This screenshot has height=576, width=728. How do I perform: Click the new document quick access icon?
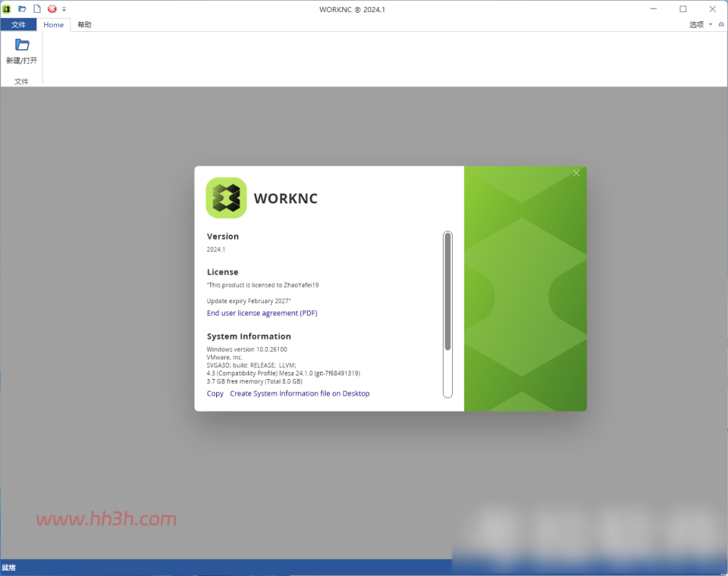[x=37, y=9]
